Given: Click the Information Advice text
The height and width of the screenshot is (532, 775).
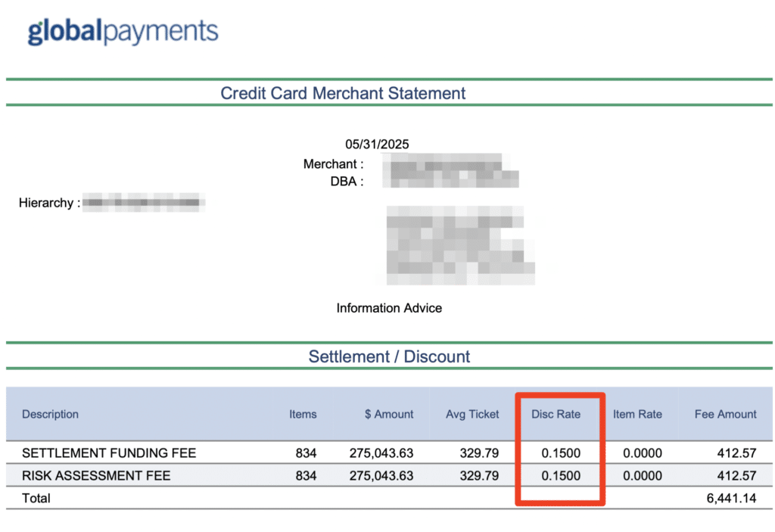Looking at the screenshot, I should (x=389, y=308).
